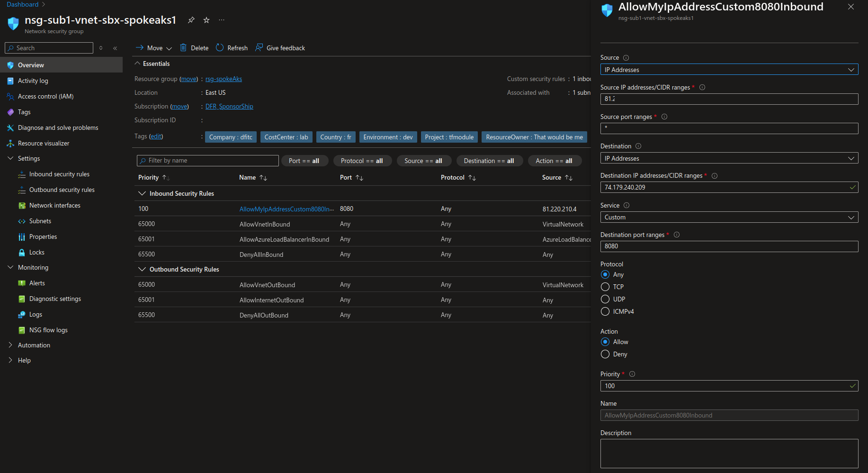Open the more options ellipsis by title

tap(222, 20)
